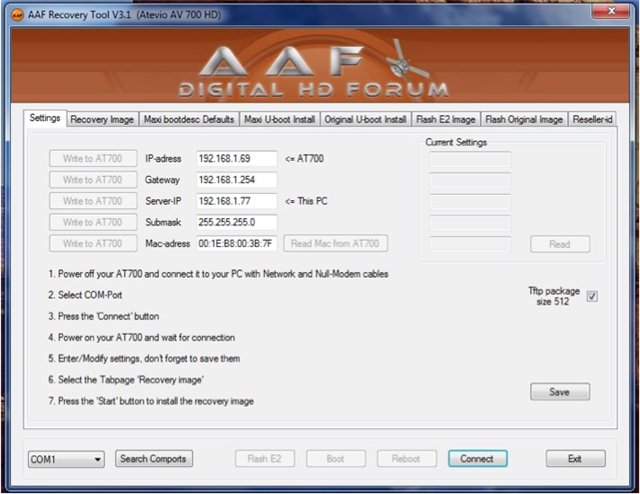This screenshot has height=494, width=640.
Task: Click the first Current Settings field
Action: point(470,160)
